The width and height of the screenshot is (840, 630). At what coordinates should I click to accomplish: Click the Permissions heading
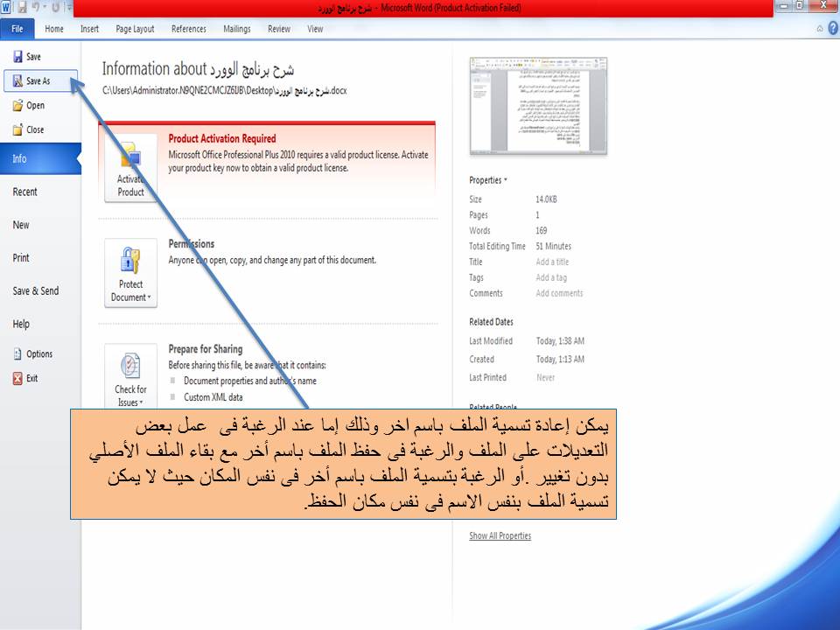[192, 244]
